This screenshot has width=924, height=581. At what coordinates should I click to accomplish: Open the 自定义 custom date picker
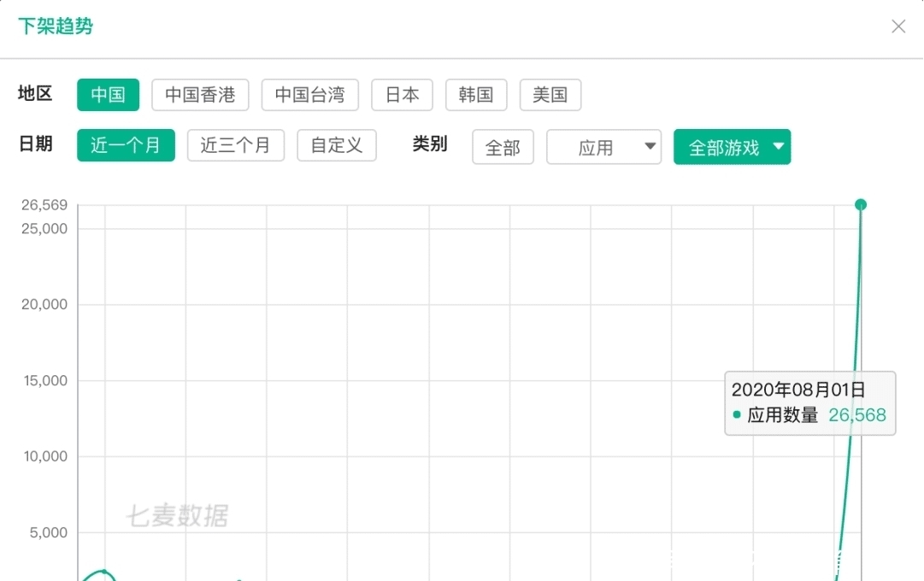point(337,145)
